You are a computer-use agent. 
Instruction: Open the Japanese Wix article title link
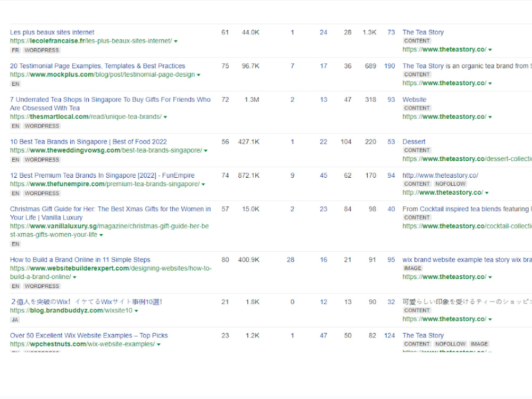click(x=86, y=302)
